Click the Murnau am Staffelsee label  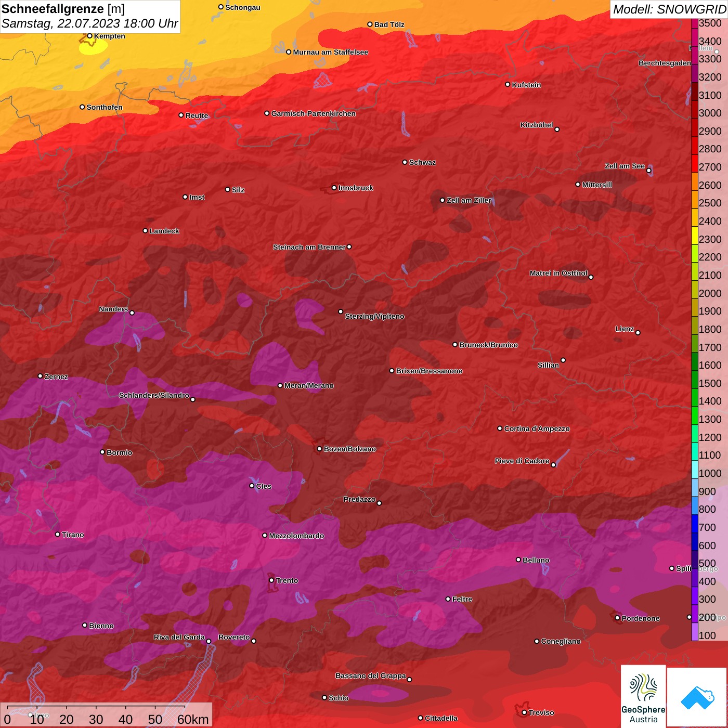click(x=330, y=52)
